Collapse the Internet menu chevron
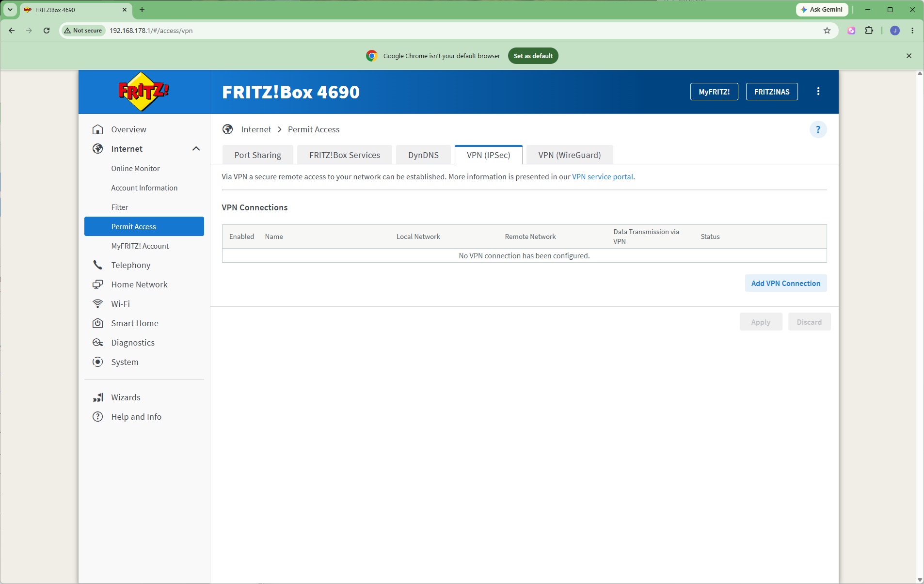The image size is (924, 584). 196,149
